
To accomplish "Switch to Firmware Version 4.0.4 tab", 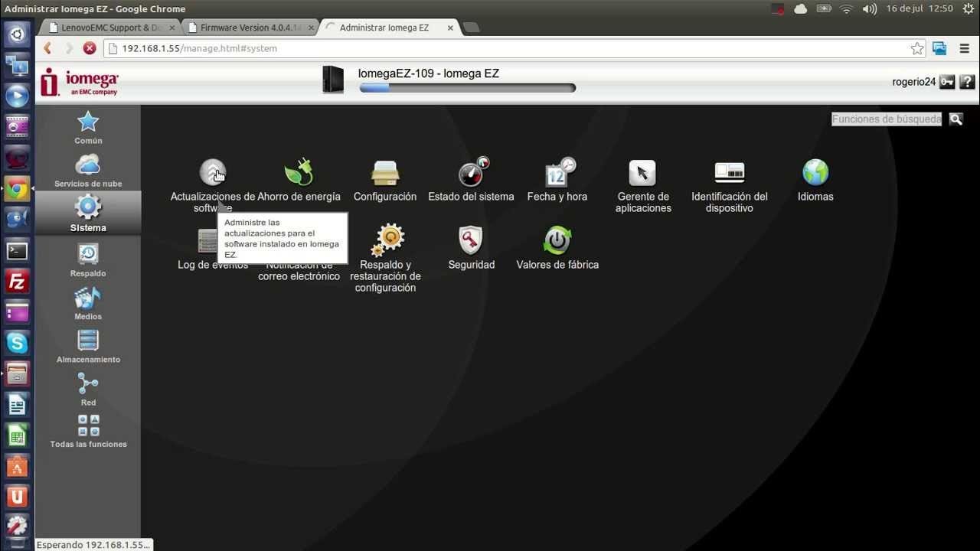I will (250, 28).
